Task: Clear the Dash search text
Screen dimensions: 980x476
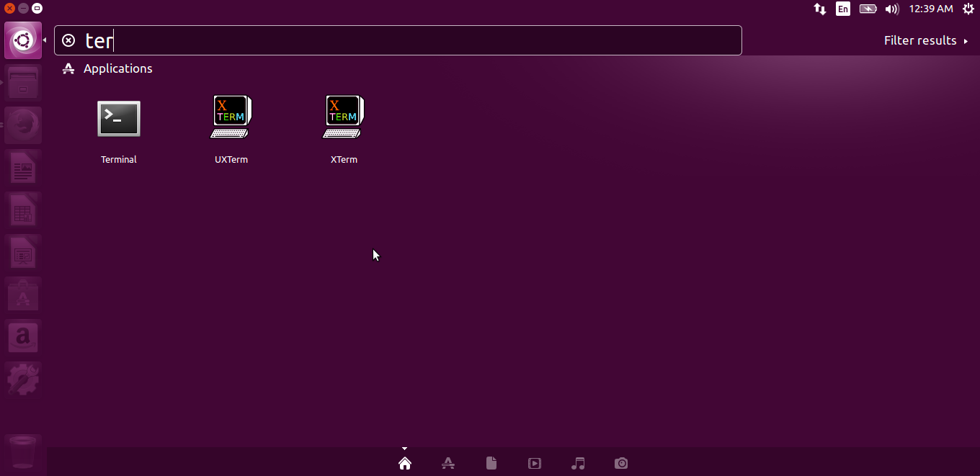Action: coord(68,40)
